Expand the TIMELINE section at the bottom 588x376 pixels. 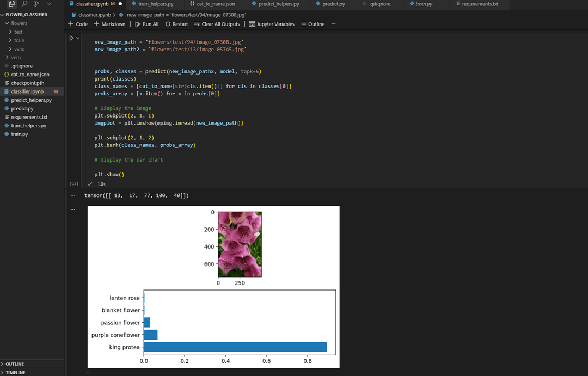click(x=16, y=372)
